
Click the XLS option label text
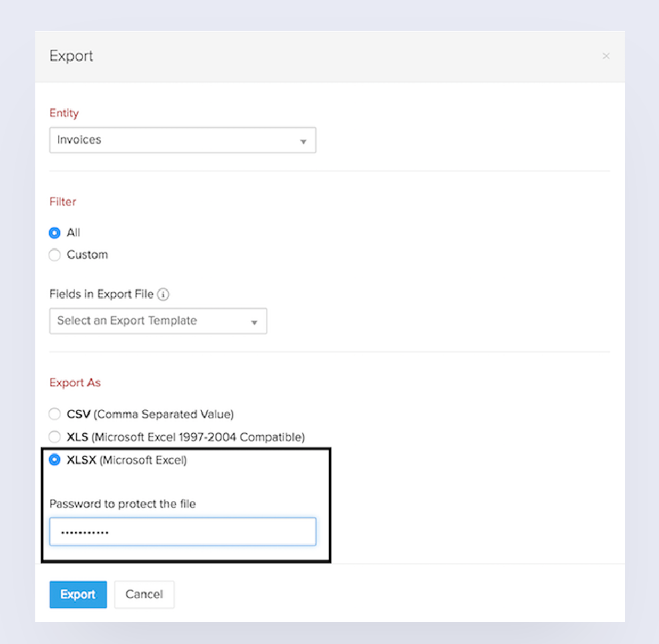click(x=186, y=437)
